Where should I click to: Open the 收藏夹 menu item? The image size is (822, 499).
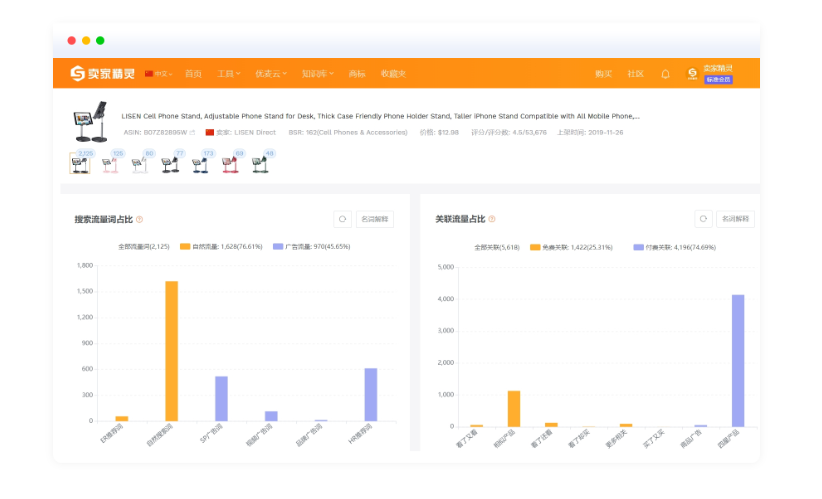point(393,74)
